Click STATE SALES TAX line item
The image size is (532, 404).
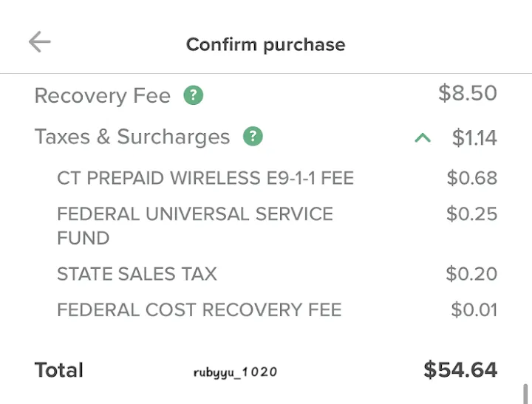click(x=137, y=274)
